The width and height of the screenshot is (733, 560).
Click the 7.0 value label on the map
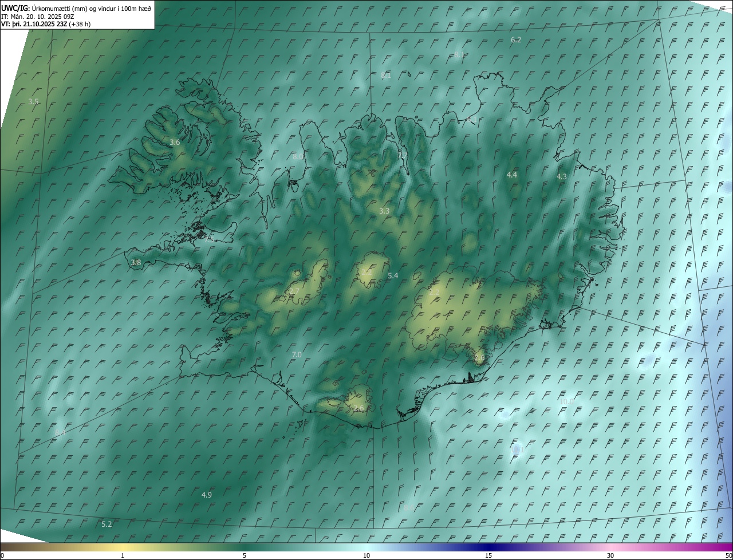coord(297,355)
